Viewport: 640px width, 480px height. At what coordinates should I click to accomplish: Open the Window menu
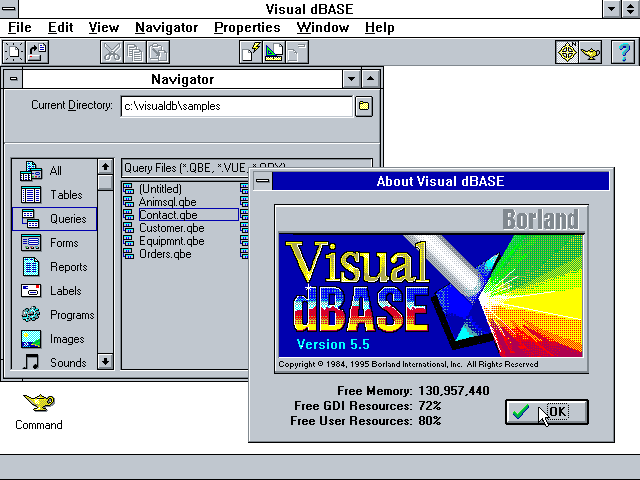click(x=322, y=28)
